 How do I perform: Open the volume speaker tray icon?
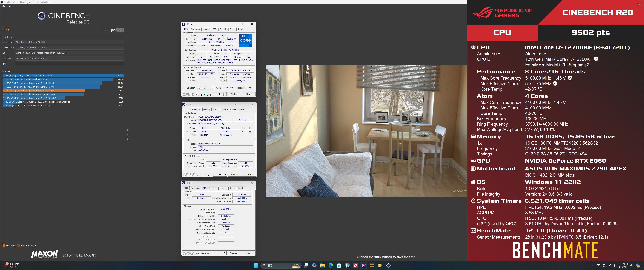[615, 265]
